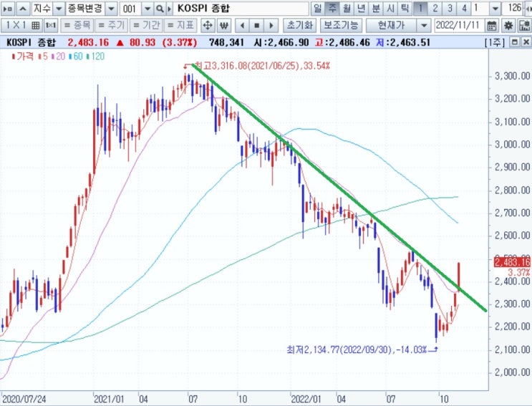The height and width of the screenshot is (406, 532).
Task: Click the won currency symbol icon
Action: tap(223, 26)
